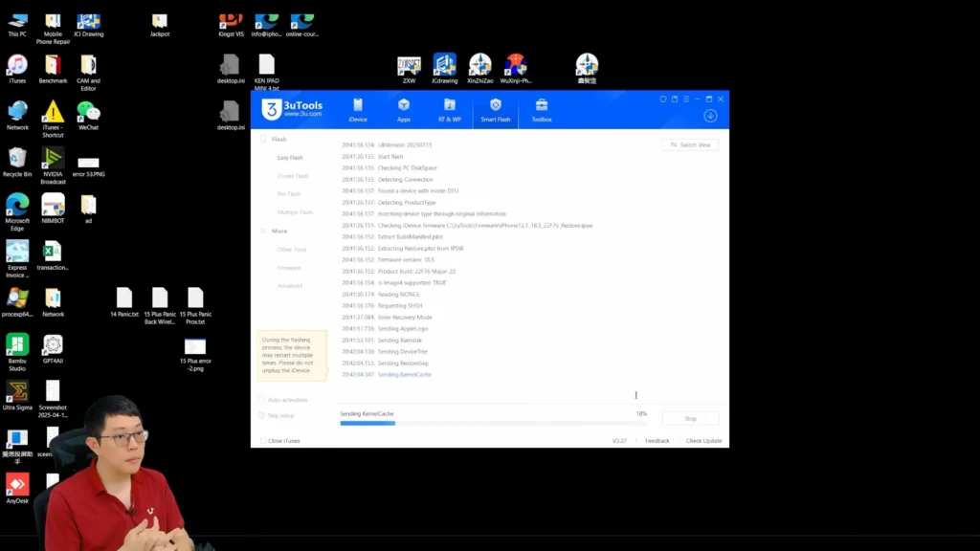
Task: Click the V3.27 version label
Action: pos(619,441)
